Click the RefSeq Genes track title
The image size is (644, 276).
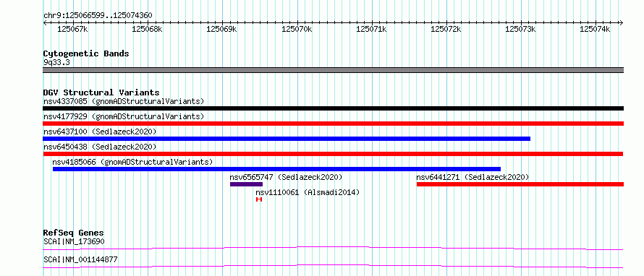(74, 233)
